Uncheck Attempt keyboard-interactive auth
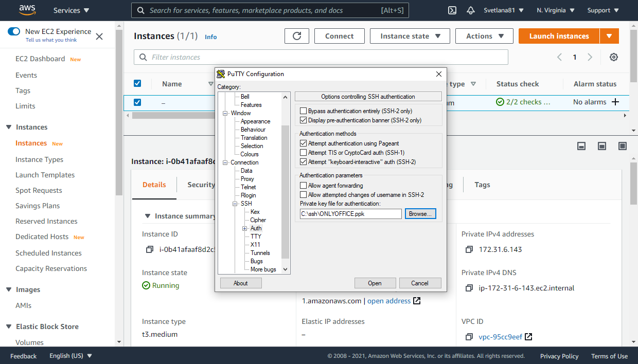Image resolution: width=638 pixels, height=364 pixels. click(x=303, y=162)
